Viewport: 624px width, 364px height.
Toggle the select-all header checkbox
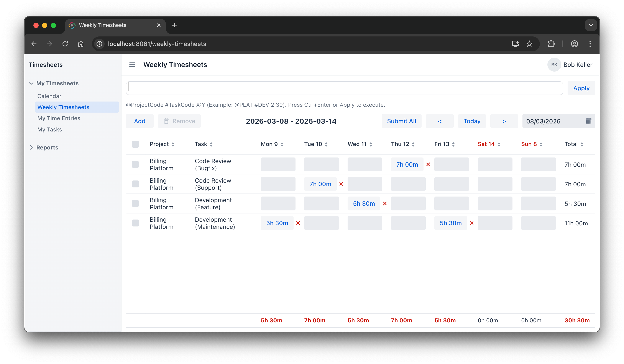(x=135, y=144)
